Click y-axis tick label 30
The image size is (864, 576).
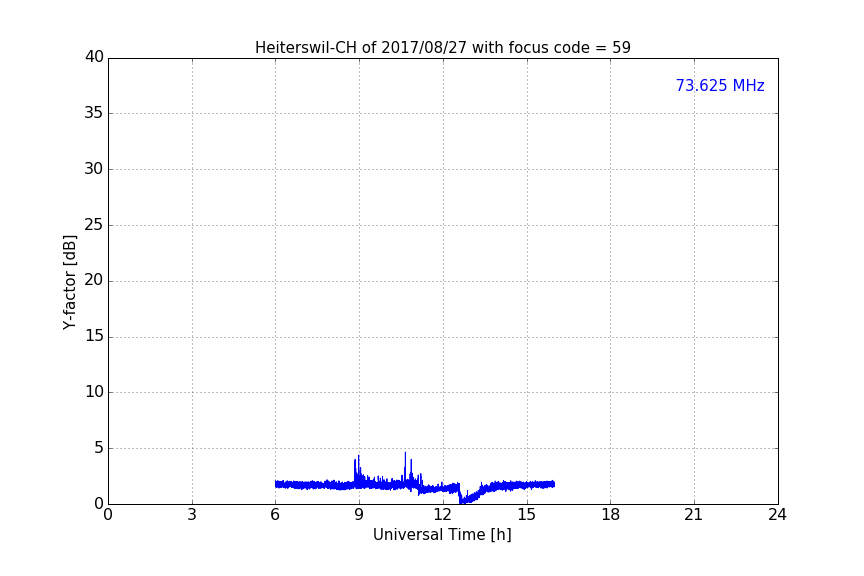[94, 169]
